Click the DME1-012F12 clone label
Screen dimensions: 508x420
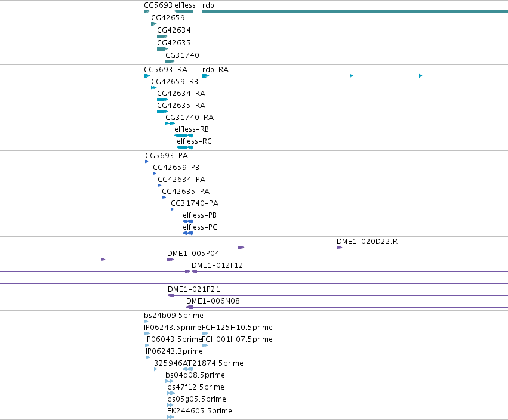tap(217, 265)
